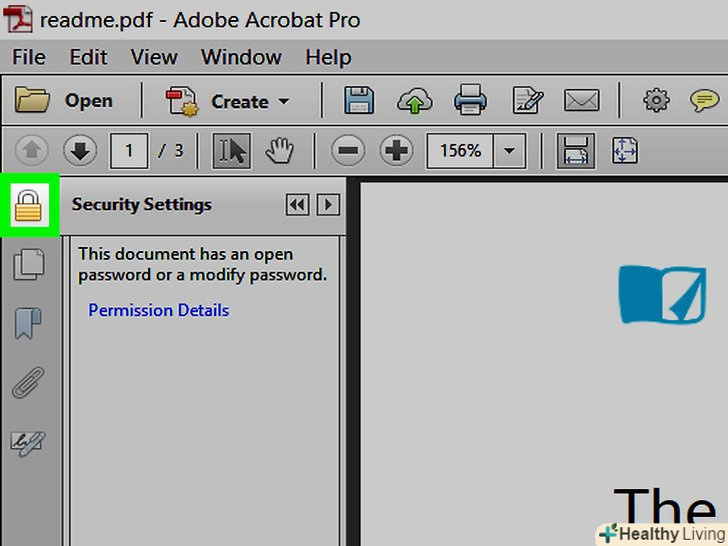Zoom out with the minus button

(x=348, y=150)
